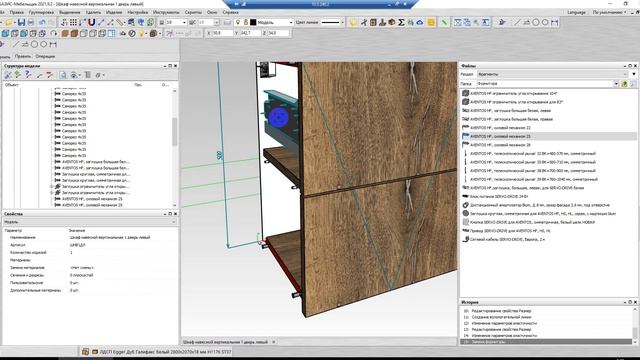Open the yellow light bulb dropdown arrow in view toolbar
This screenshot has height=360, width=640.
146,33
